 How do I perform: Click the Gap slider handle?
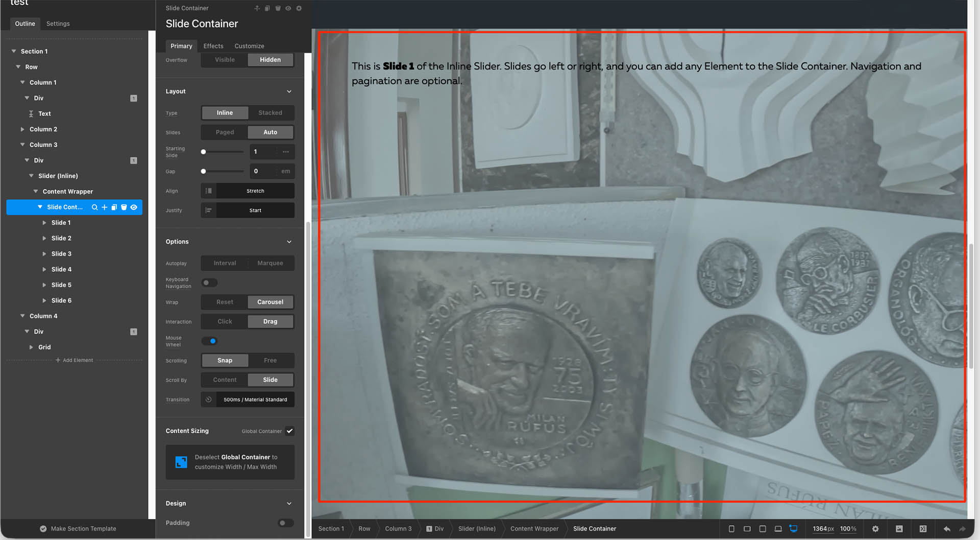tap(204, 172)
